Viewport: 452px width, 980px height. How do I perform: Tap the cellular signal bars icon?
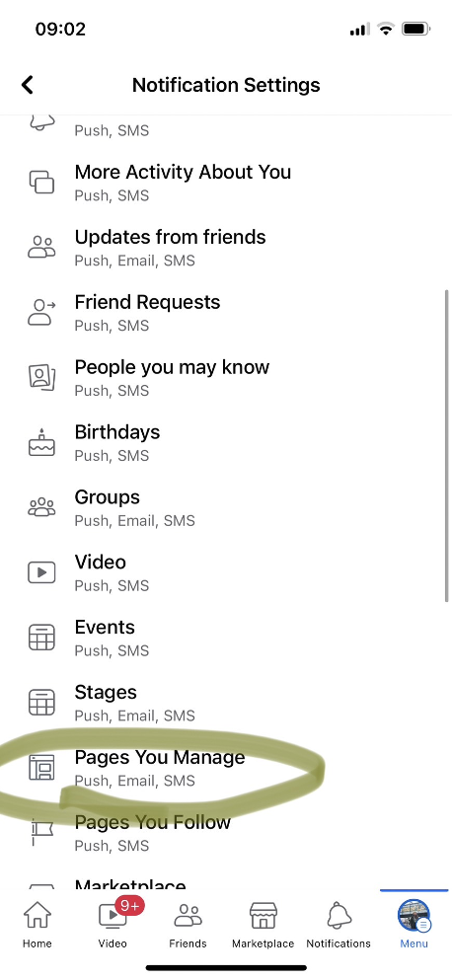[359, 30]
